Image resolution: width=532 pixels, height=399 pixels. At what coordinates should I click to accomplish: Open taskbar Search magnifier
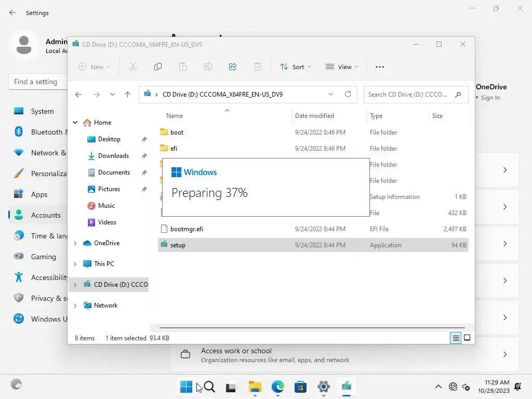click(x=209, y=387)
